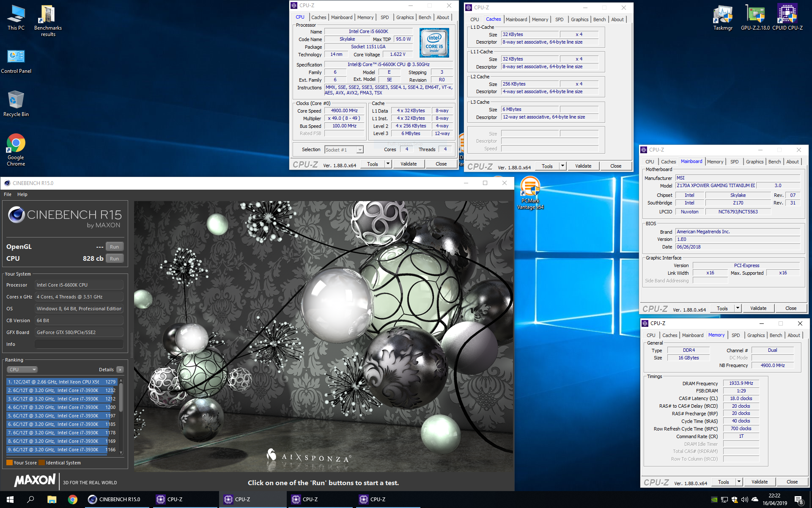
Task: Click the taskbar clock showing 22:22
Action: click(x=775, y=500)
